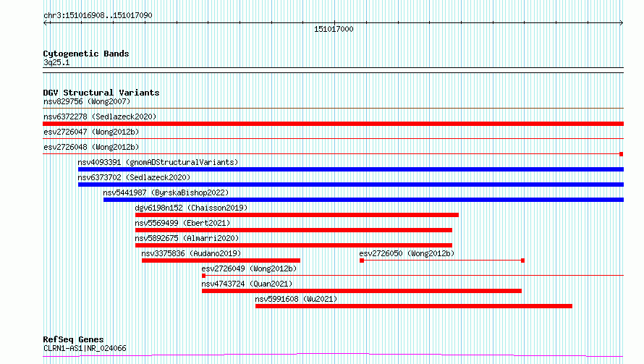This screenshot has width=644, height=364.
Task: Click the chr3:151016908..151017090 coordinate label
Action: [x=98, y=15]
